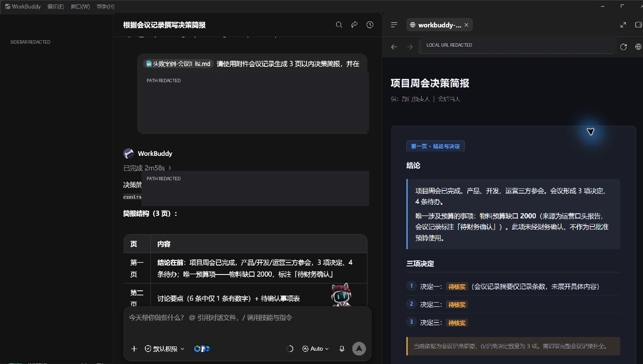Viewport: 643px width, 364px height.
Task: Start voice input with microphone icon
Action: pyautogui.click(x=342, y=349)
